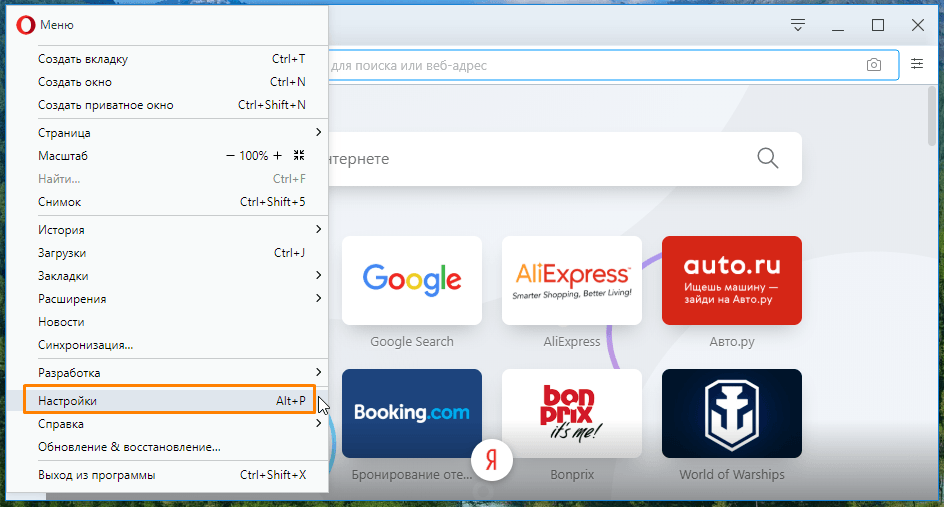The width and height of the screenshot is (944, 507).
Task: Maximize the Opera window
Action: point(878,25)
